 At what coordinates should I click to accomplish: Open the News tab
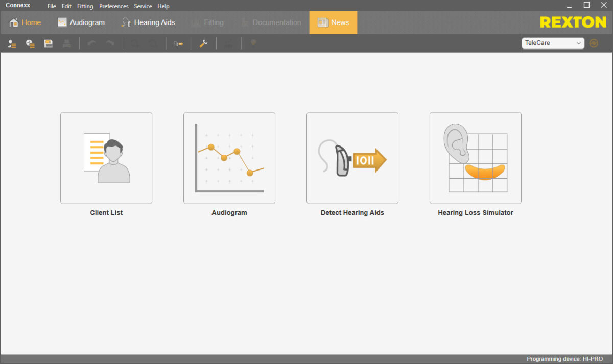click(333, 22)
